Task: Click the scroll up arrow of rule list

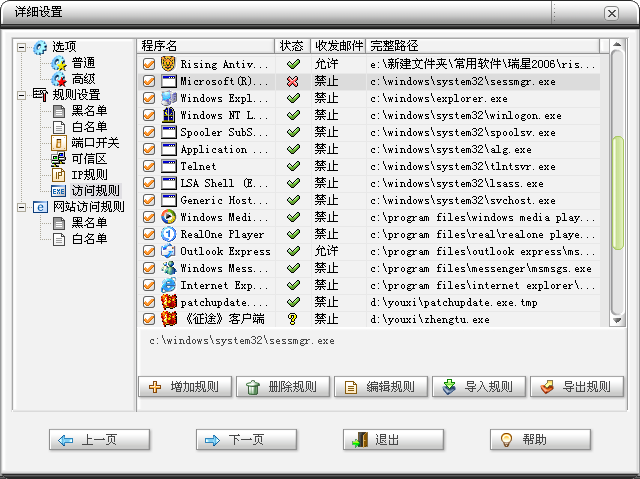Action: [x=617, y=44]
